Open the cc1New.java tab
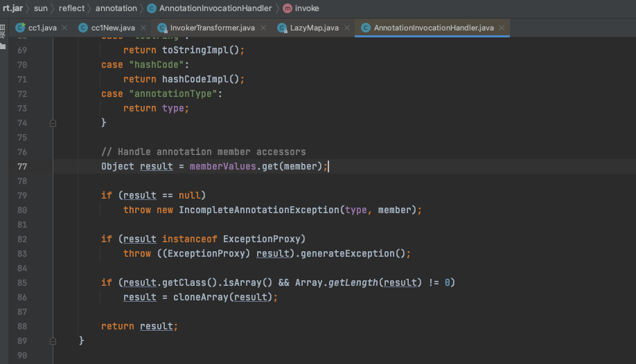Screen dimensions: 636x364 pos(113,28)
